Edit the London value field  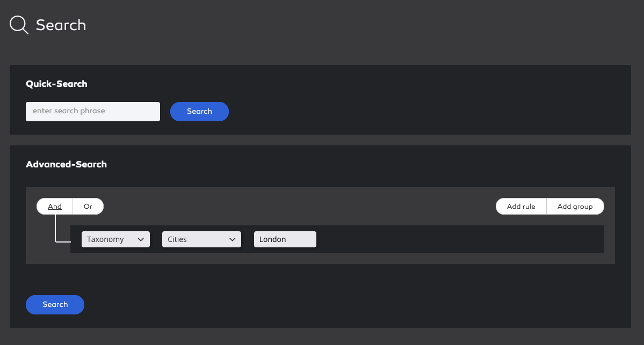285,240
